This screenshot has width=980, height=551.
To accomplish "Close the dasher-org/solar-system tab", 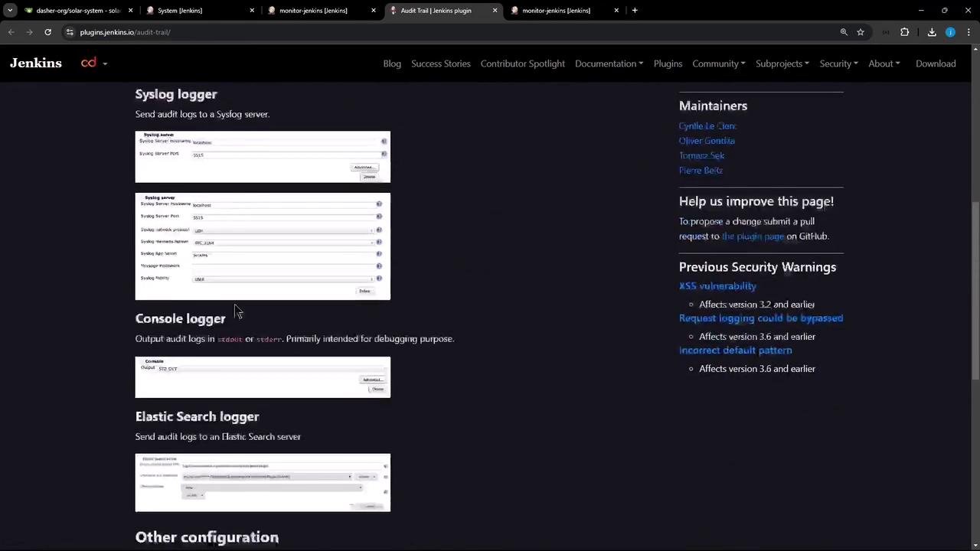I will (x=130, y=10).
